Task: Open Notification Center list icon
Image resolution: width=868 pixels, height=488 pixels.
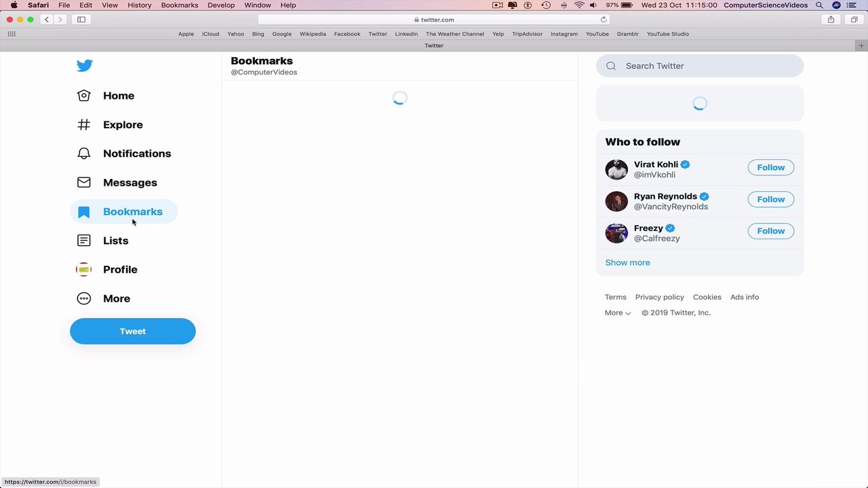Action: click(x=852, y=5)
